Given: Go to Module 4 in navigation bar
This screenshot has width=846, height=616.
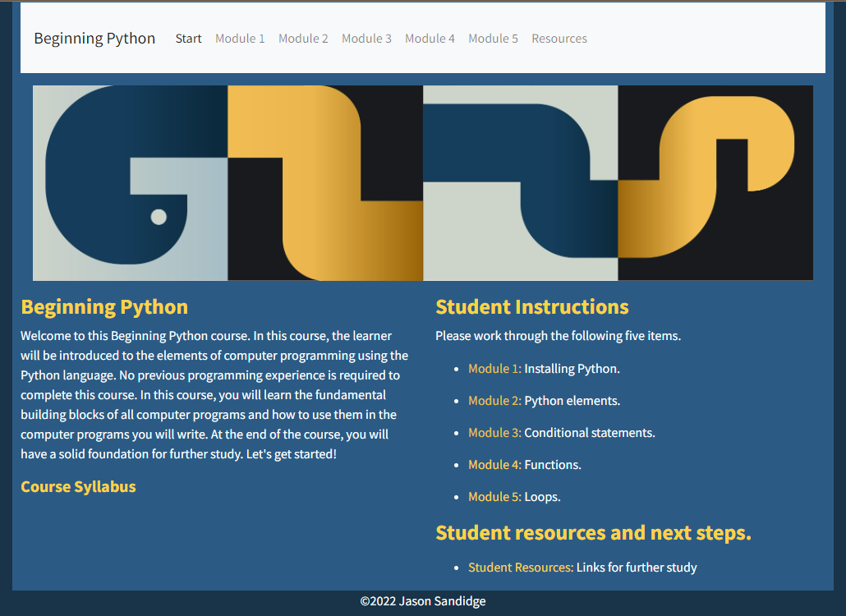Looking at the screenshot, I should pos(430,39).
